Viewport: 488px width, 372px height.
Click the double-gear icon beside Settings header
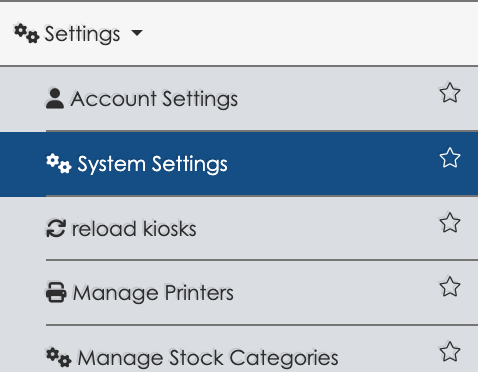pyautogui.click(x=26, y=33)
